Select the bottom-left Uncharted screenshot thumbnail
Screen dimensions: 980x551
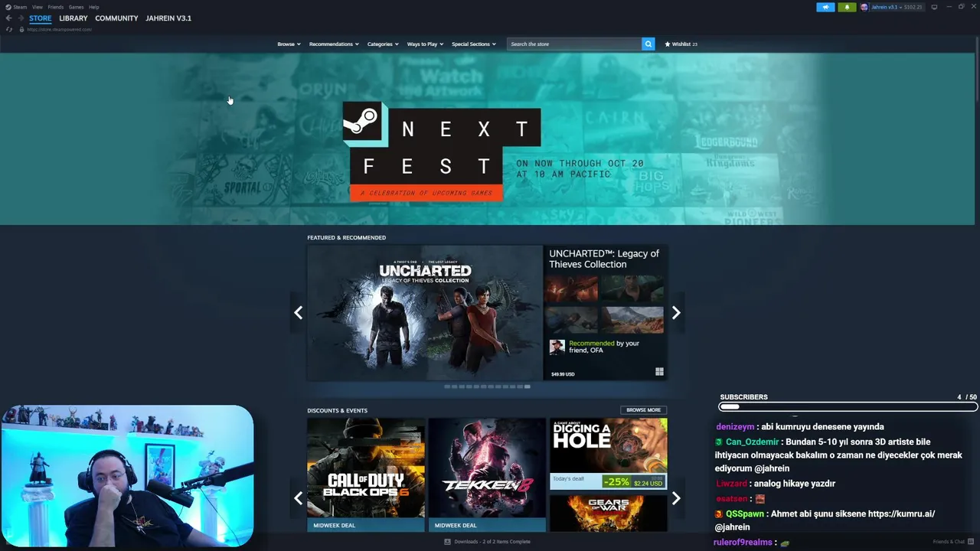click(571, 320)
